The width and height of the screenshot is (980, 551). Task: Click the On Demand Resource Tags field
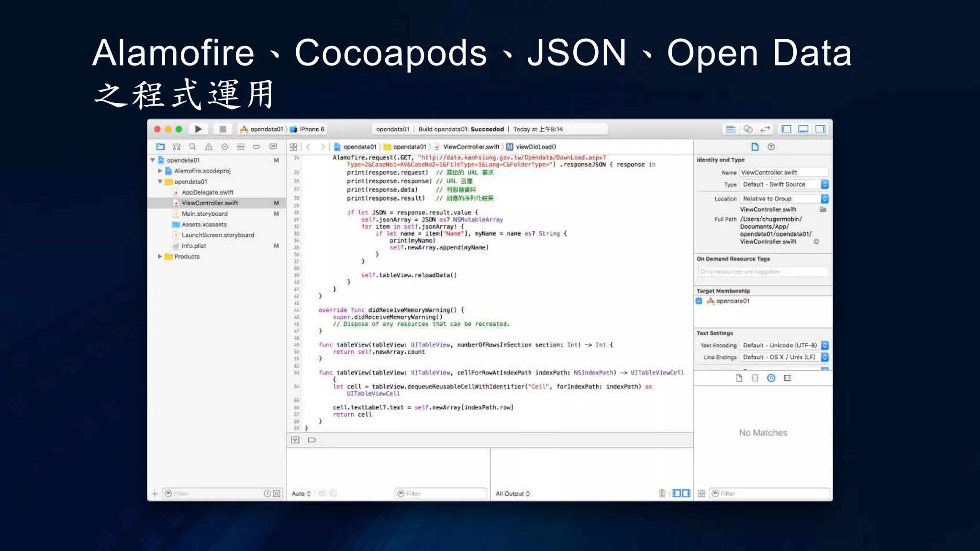pyautogui.click(x=763, y=272)
